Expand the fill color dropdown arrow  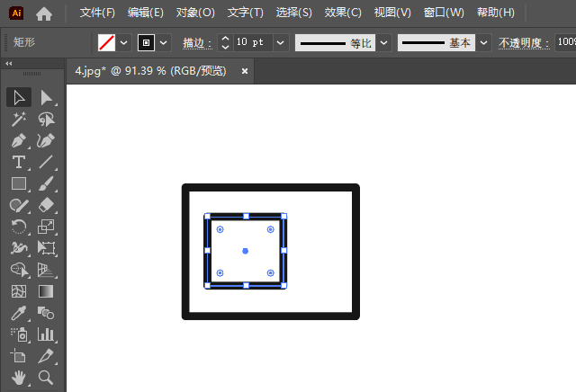(124, 42)
